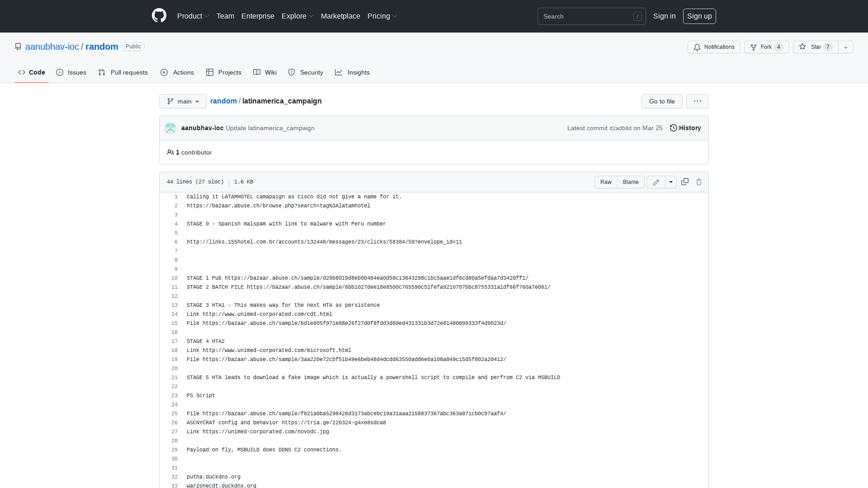Click the 1 contributor text
This screenshot has width=868, height=488.
click(193, 153)
